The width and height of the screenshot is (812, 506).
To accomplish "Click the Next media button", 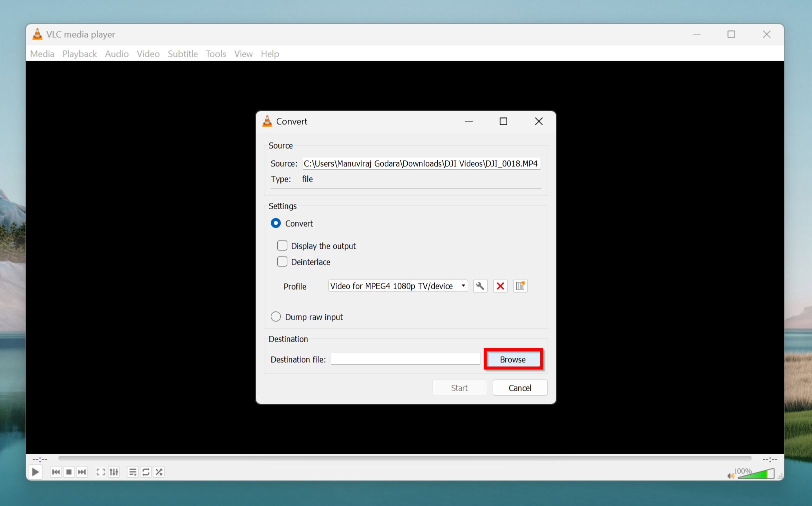I will (82, 472).
